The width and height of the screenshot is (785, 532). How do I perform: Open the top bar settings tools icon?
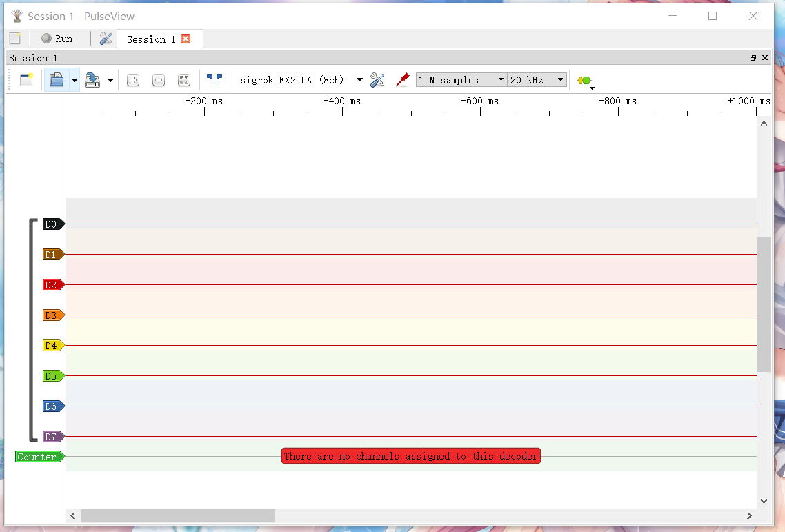(x=106, y=39)
